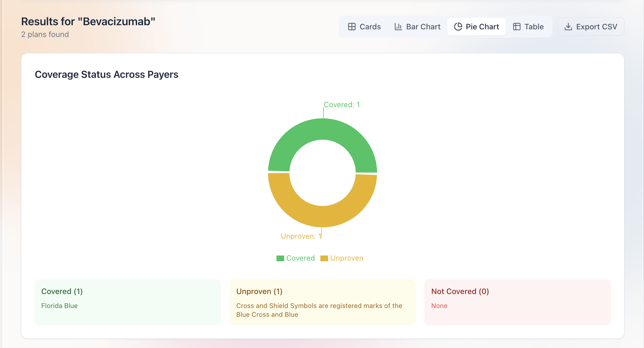Switch to Bar Chart view

417,27
